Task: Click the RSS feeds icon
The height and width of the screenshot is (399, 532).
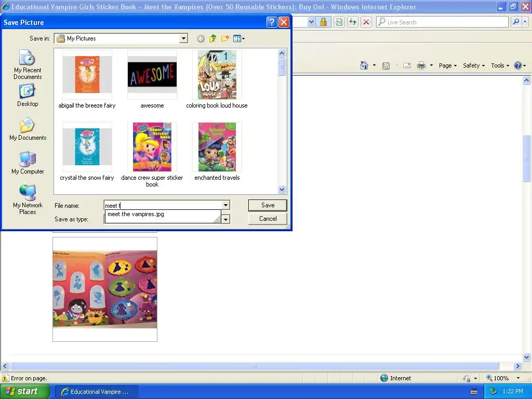Action: point(386,66)
